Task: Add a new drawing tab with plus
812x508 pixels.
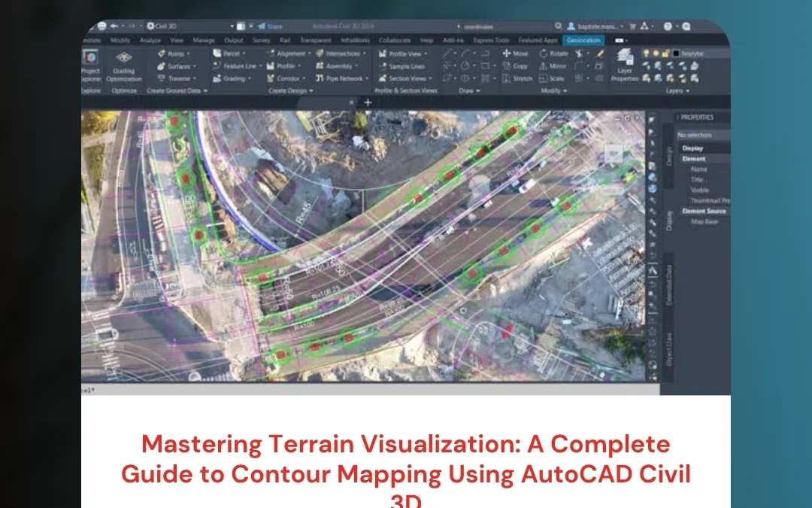Action: [368, 102]
